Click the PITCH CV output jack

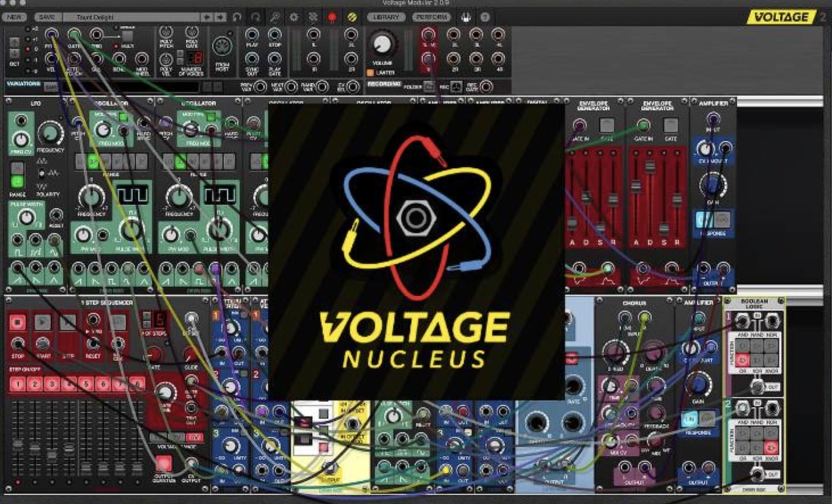coord(51,34)
